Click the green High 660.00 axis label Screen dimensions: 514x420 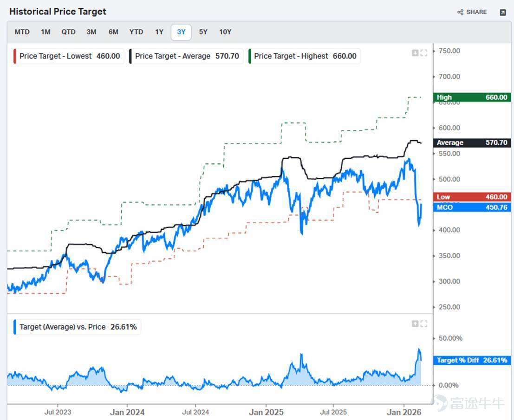click(472, 97)
